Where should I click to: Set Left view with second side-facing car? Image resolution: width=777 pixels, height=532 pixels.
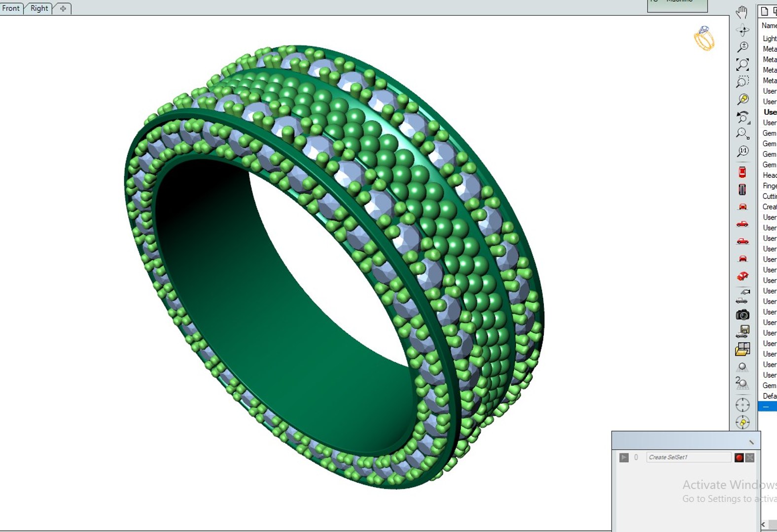coord(742,241)
